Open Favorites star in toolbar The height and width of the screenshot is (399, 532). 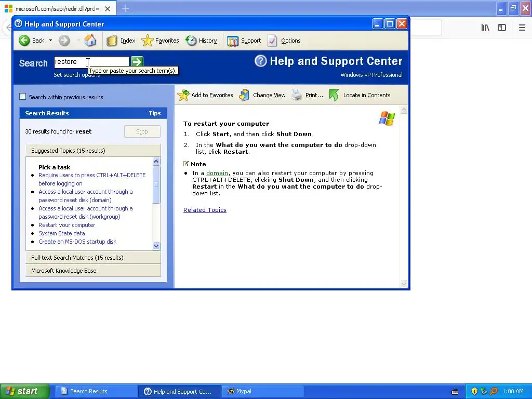pos(147,41)
